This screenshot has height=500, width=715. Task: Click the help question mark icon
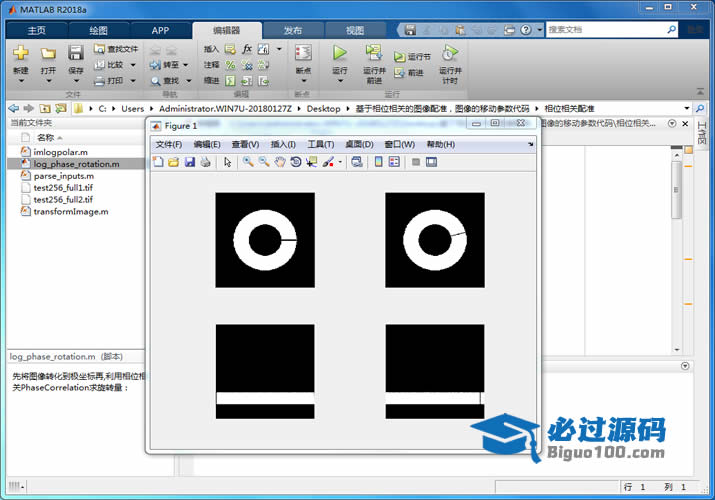coord(526,30)
